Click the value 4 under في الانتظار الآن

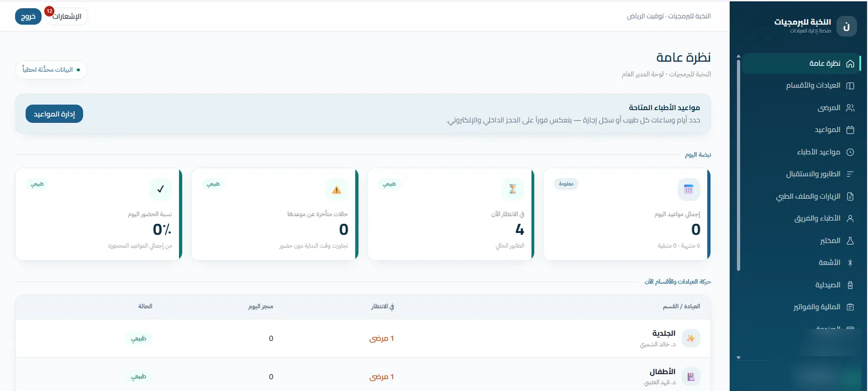click(520, 230)
